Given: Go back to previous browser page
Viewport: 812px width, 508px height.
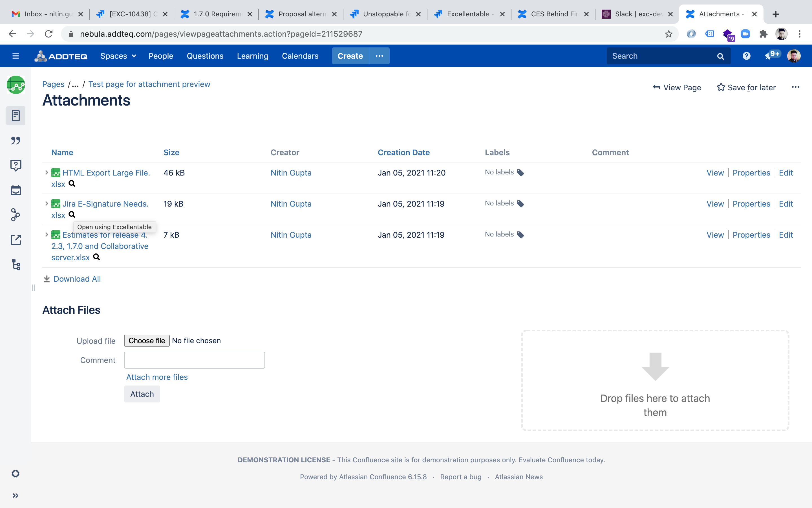Looking at the screenshot, I should point(12,34).
